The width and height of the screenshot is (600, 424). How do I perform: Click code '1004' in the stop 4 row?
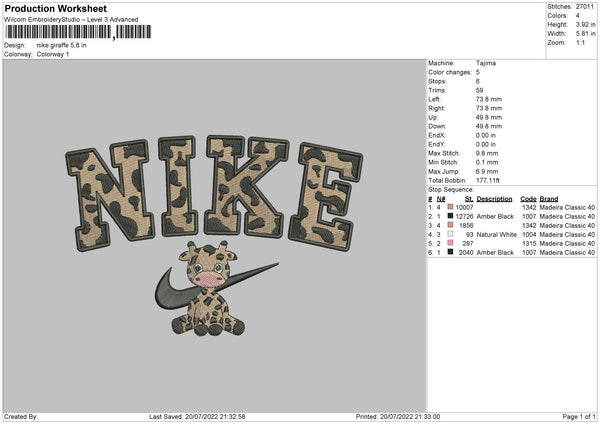coord(529,235)
